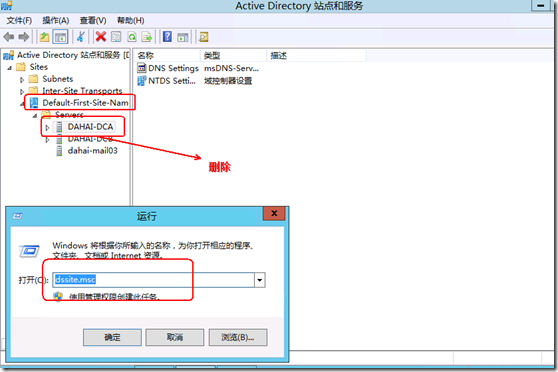This screenshot has width=558, height=372.
Task: Click the DNS Settings item icon
Action: click(x=142, y=68)
